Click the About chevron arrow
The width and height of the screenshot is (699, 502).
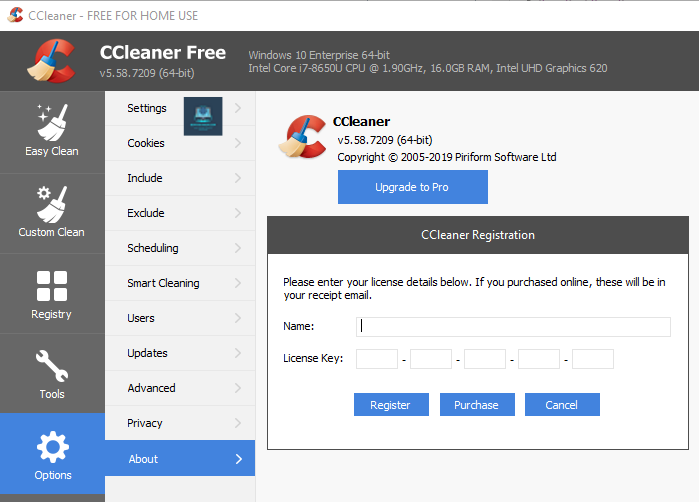click(239, 459)
